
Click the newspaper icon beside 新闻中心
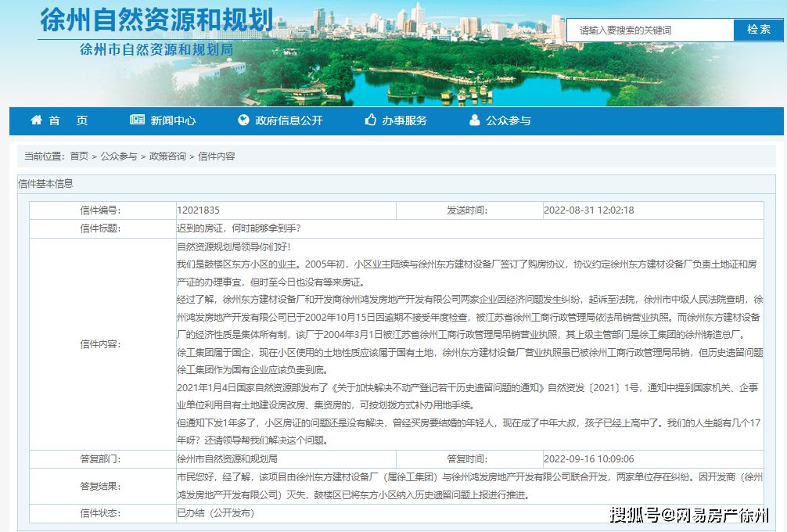click(x=137, y=120)
